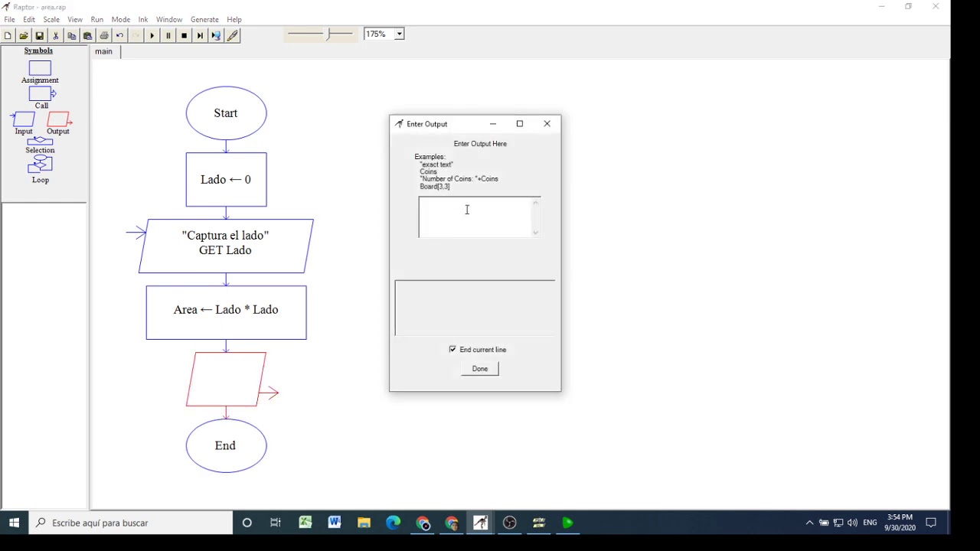Open the Generate menu
The width and height of the screenshot is (980, 551).
tap(204, 19)
